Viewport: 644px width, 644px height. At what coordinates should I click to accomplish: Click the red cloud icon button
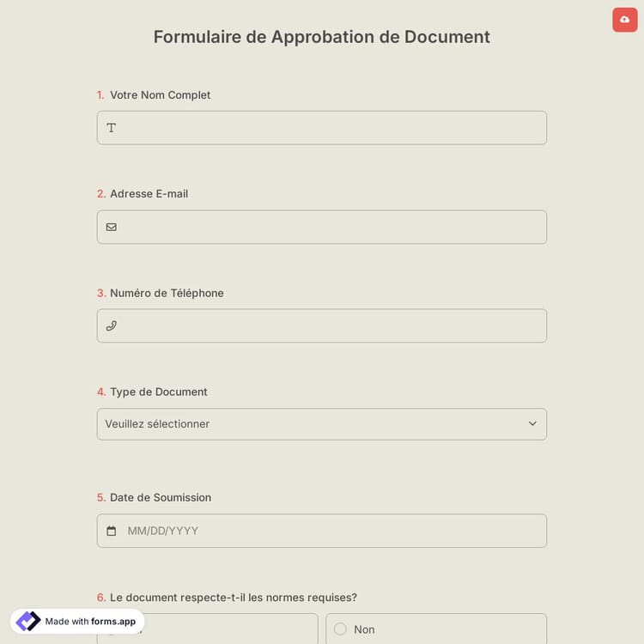coord(624,19)
